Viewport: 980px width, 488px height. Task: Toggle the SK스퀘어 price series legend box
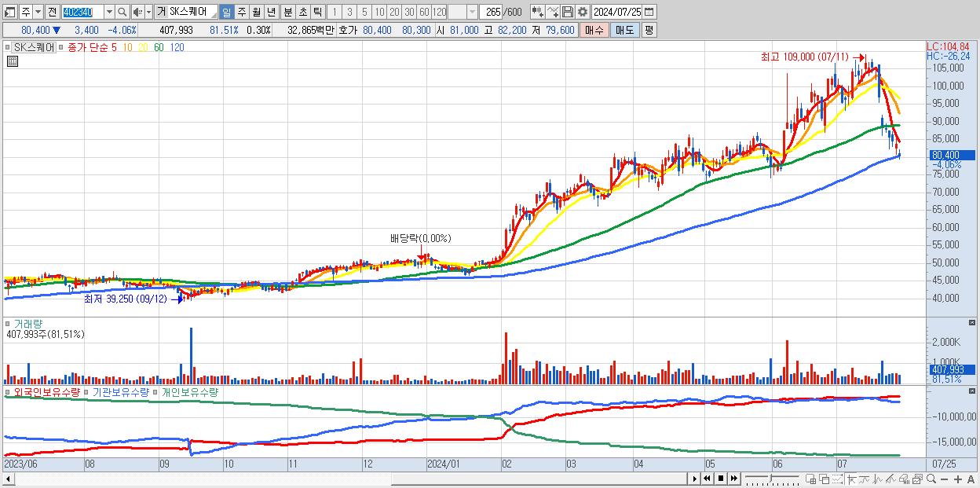coord(8,47)
